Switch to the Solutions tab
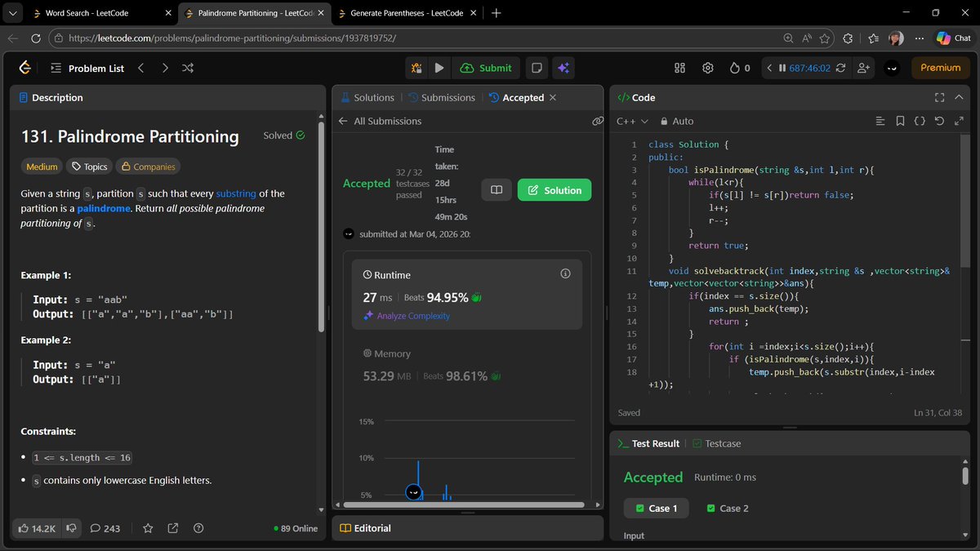The image size is (980, 551). click(367, 97)
